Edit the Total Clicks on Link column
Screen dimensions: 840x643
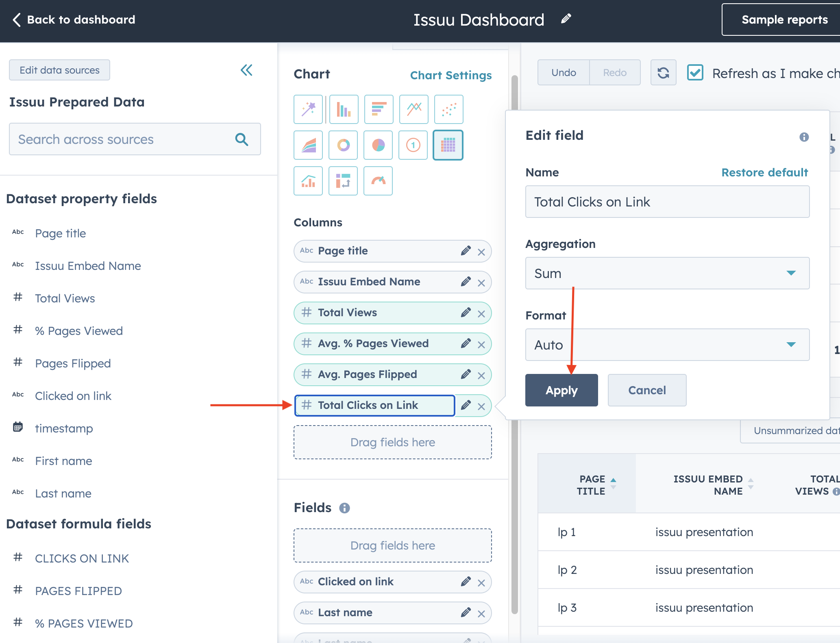(x=466, y=405)
